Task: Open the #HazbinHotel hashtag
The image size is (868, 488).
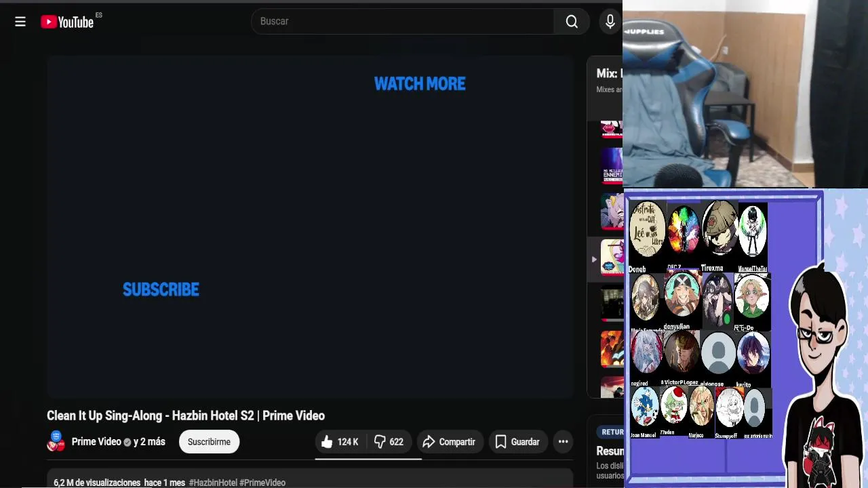Action: (x=213, y=483)
